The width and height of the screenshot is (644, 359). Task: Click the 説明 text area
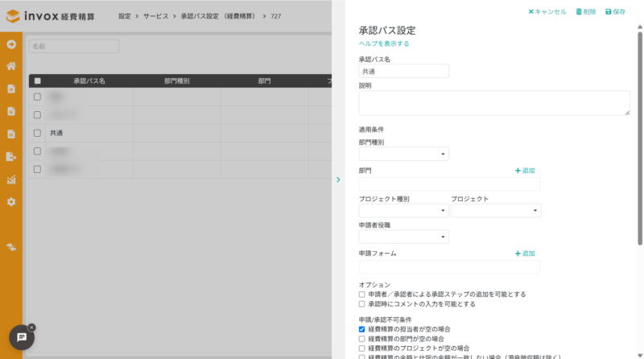tap(494, 103)
